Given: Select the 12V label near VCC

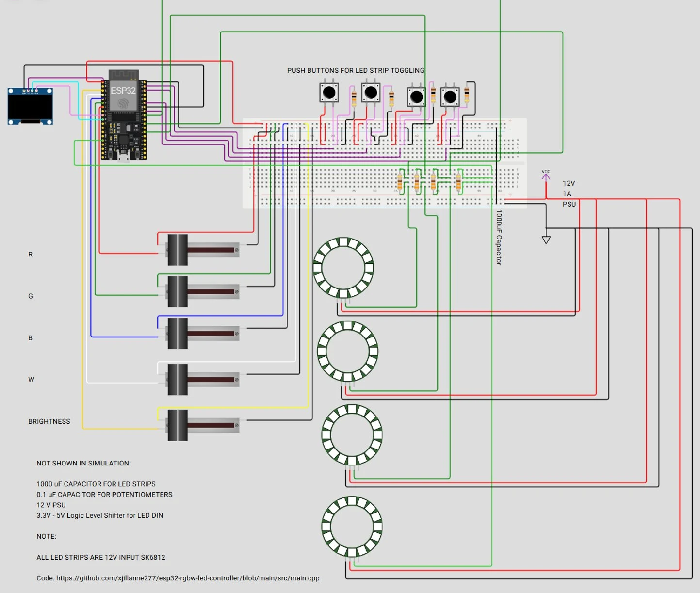Looking at the screenshot, I should tap(569, 183).
